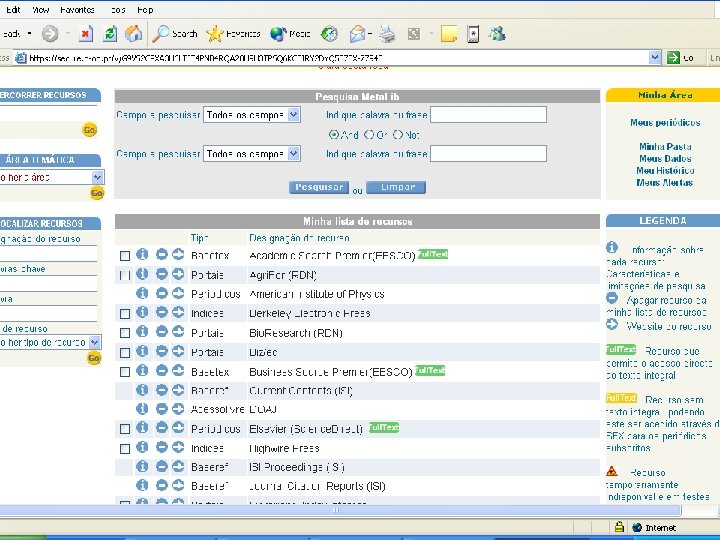Screen dimensions: 720x540
Task: Click the Refresh page toolbar icon
Action: coord(110,34)
